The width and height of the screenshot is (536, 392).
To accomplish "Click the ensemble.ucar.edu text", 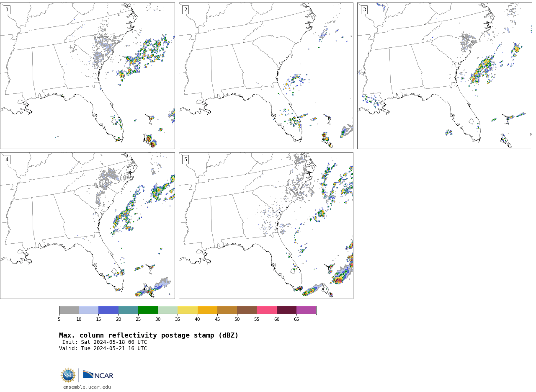I will click(87, 387).
